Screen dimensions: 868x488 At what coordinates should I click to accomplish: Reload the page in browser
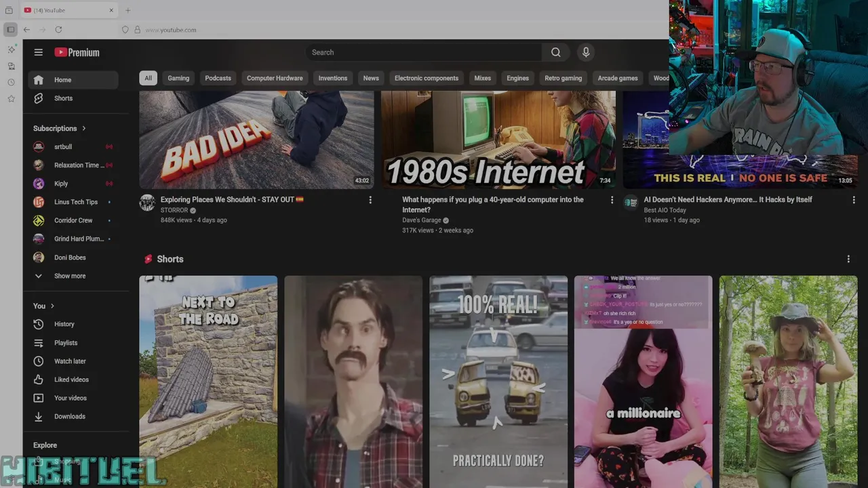click(58, 30)
